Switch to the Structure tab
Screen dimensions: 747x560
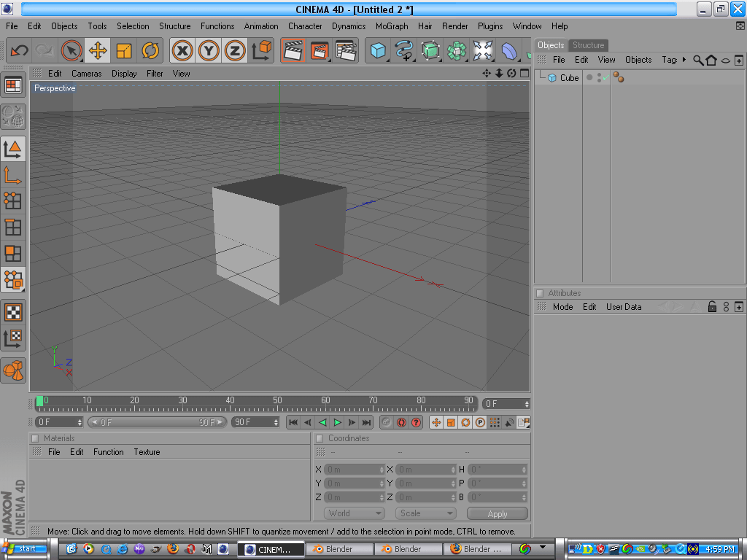(x=588, y=44)
